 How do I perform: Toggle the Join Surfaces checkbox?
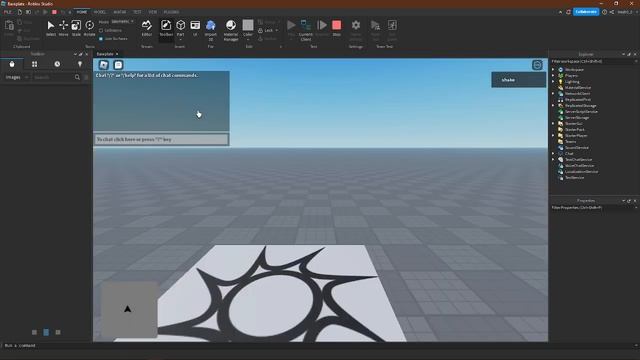click(x=101, y=39)
